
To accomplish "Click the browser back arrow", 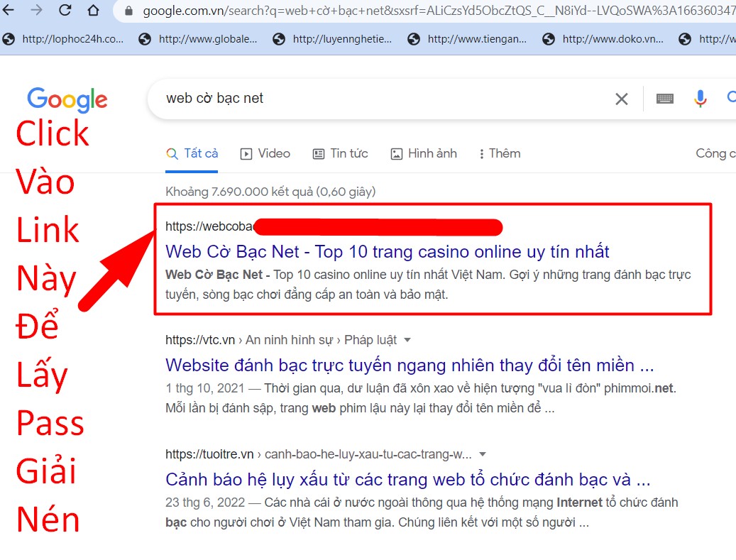I will click(x=8, y=10).
